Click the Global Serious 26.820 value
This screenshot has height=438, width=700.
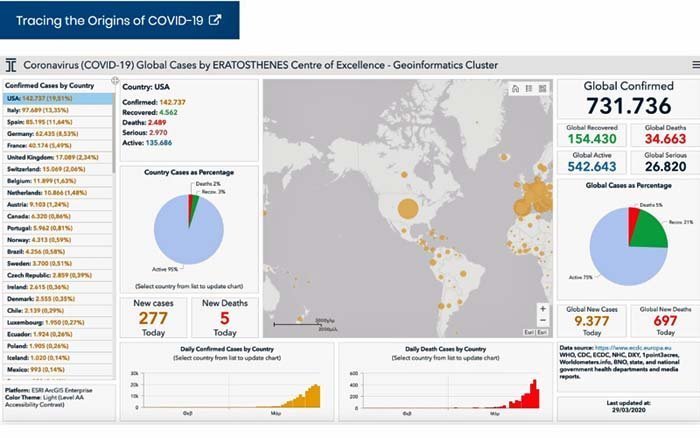coord(665,167)
